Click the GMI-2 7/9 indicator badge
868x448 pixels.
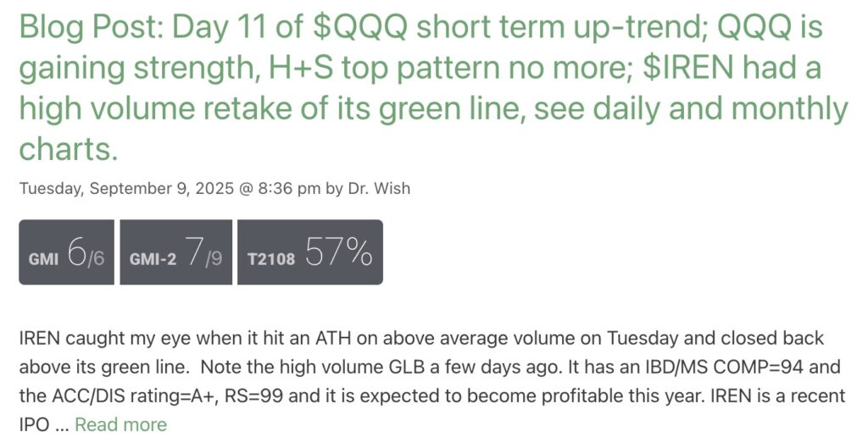[176, 252]
